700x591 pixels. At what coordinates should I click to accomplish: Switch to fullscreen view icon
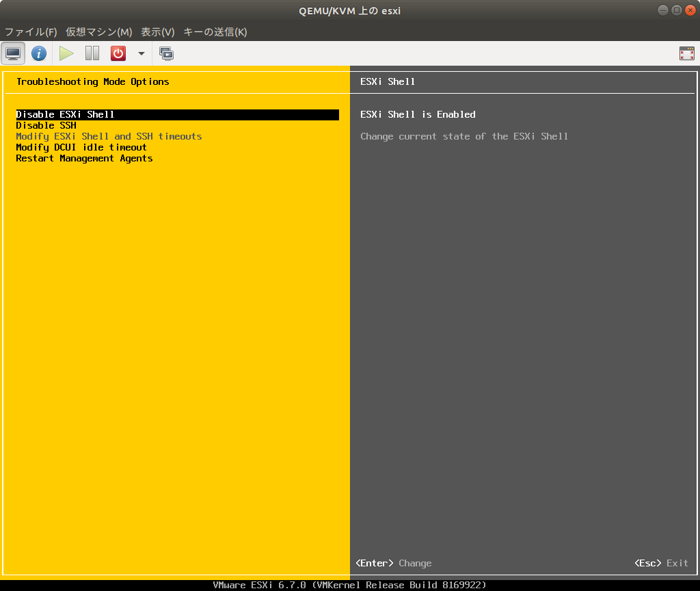pos(686,53)
